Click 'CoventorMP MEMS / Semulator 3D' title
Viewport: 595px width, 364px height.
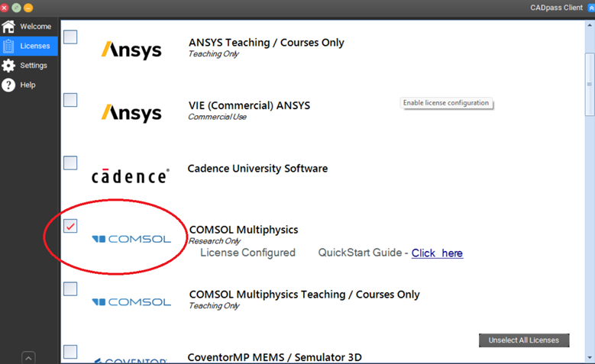pos(275,357)
